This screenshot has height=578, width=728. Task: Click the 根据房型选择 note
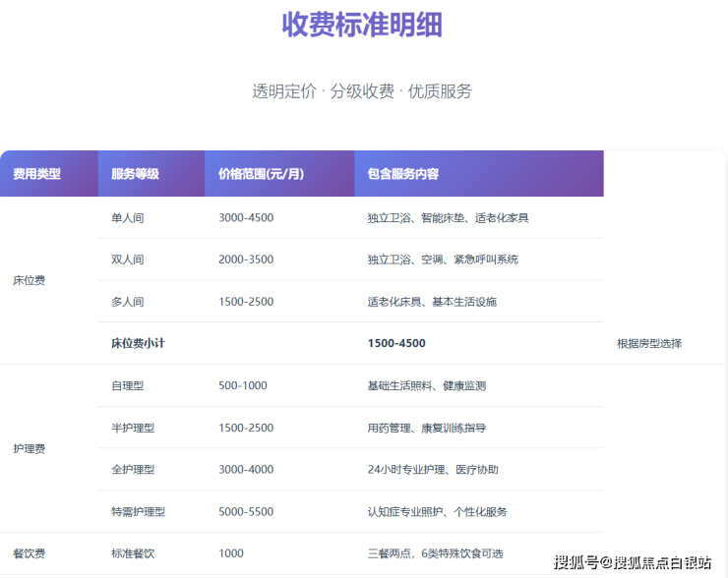649,343
